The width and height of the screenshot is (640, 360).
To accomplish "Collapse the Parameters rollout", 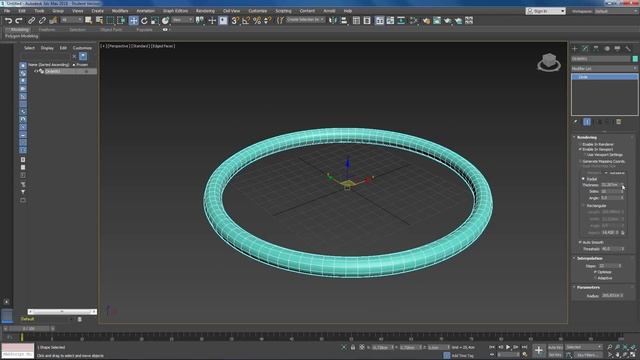I will pos(588,287).
